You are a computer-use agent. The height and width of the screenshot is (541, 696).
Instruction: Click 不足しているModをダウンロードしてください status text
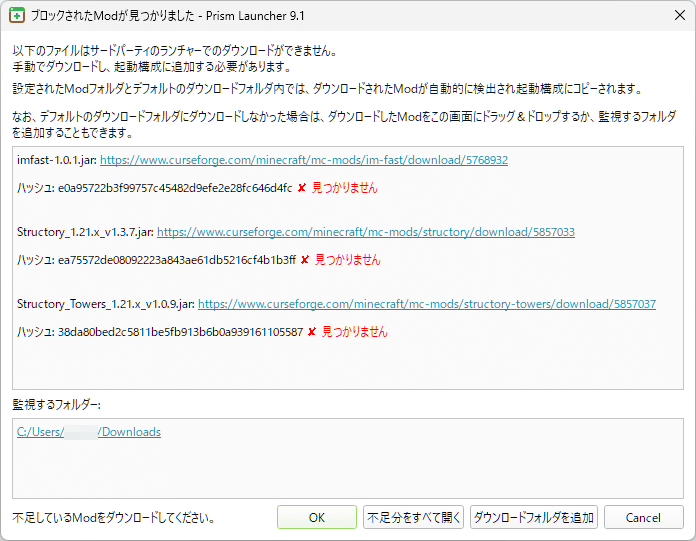[114, 518]
